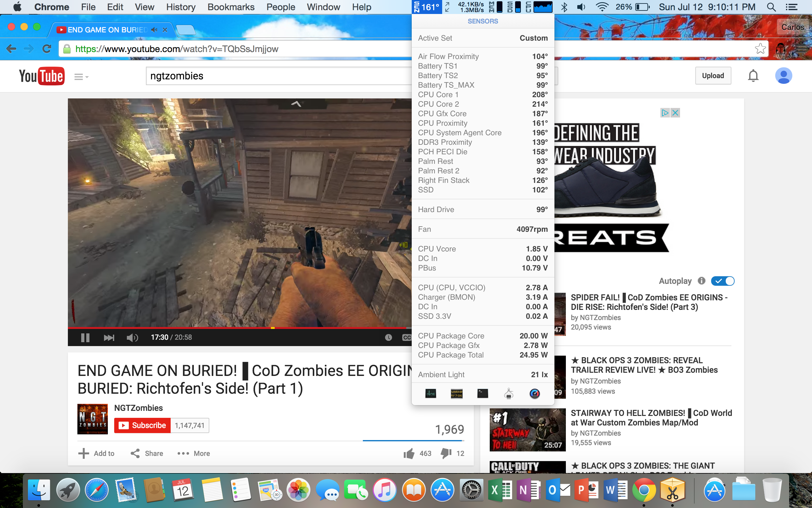Share the video
The width and height of the screenshot is (812, 508).
pyautogui.click(x=147, y=453)
